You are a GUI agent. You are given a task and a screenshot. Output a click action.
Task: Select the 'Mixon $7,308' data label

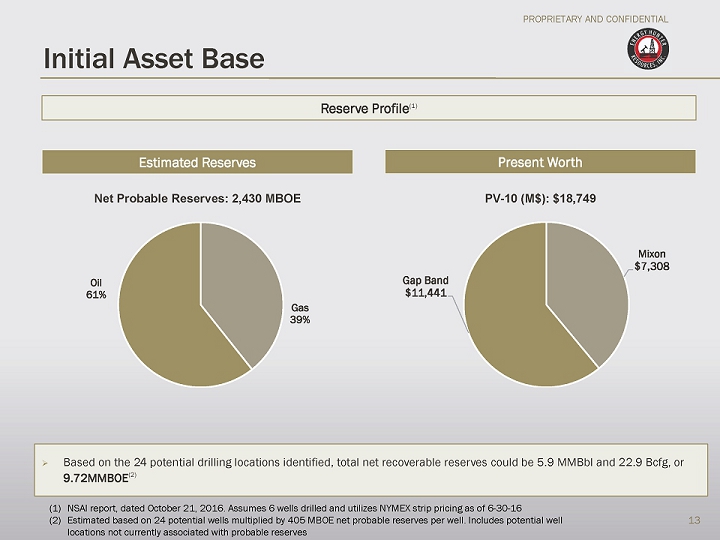point(651,260)
